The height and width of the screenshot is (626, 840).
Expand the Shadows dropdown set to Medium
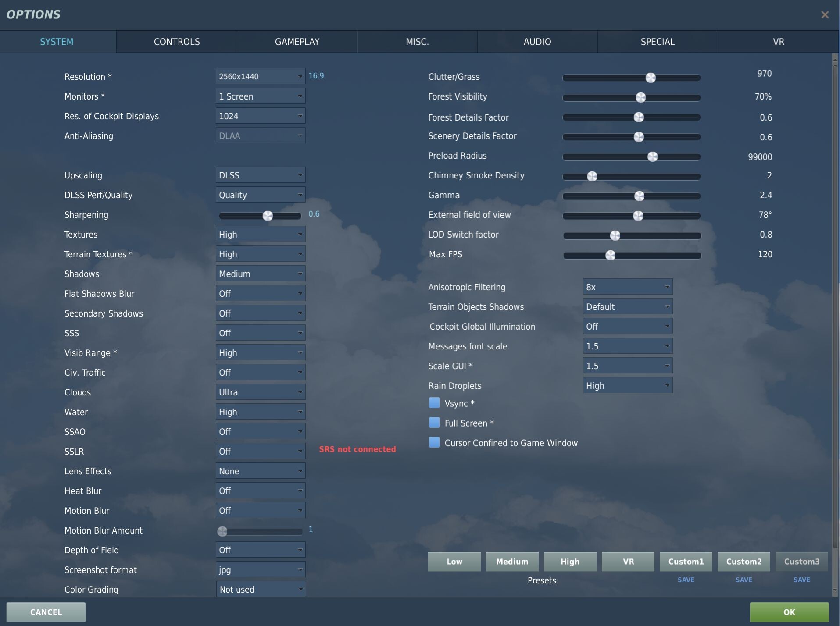[x=261, y=274]
